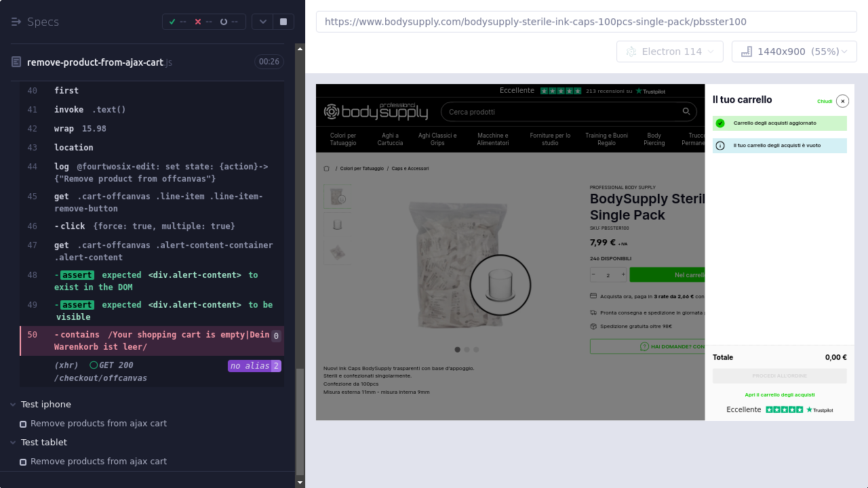
Task: Click the home breadcrumb icon
Action: click(327, 169)
